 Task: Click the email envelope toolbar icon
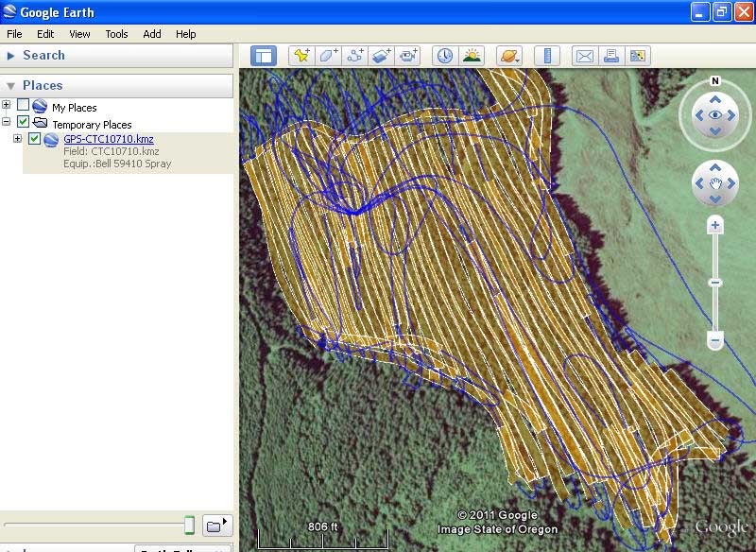[585, 56]
